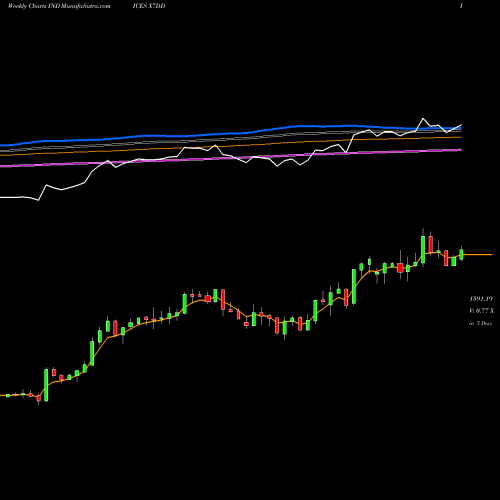The height and width of the screenshot is (500, 500).
Task: Click the highest green candle on the chart
Action: click(423, 249)
